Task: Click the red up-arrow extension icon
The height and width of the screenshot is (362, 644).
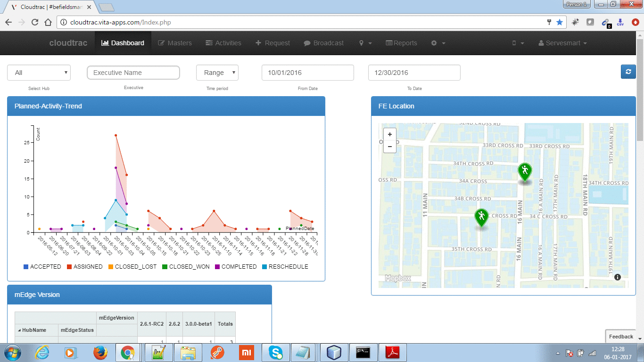Action: (x=635, y=22)
